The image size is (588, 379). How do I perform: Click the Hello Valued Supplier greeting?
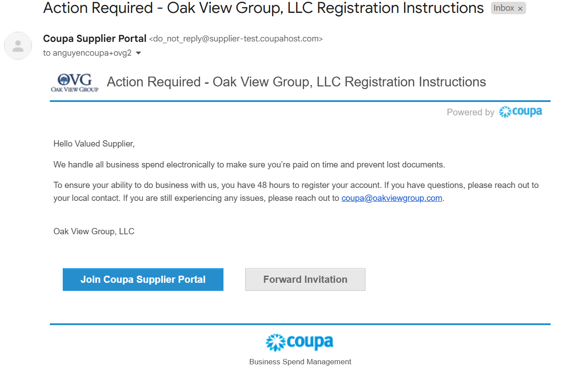coord(94,144)
